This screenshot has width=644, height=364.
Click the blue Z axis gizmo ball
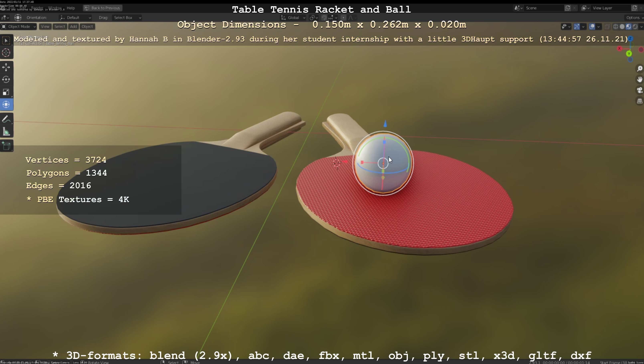[630, 38]
